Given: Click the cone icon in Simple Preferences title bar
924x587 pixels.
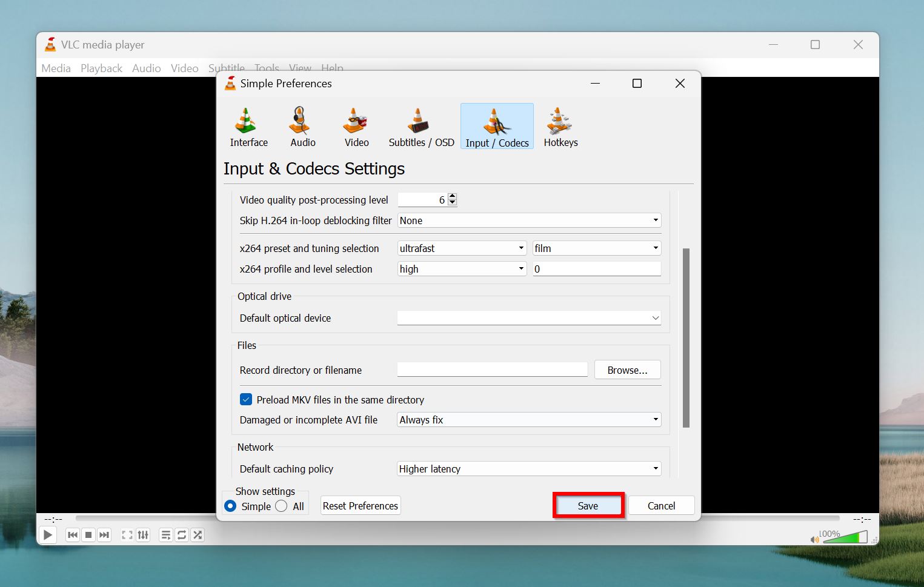Looking at the screenshot, I should 230,84.
